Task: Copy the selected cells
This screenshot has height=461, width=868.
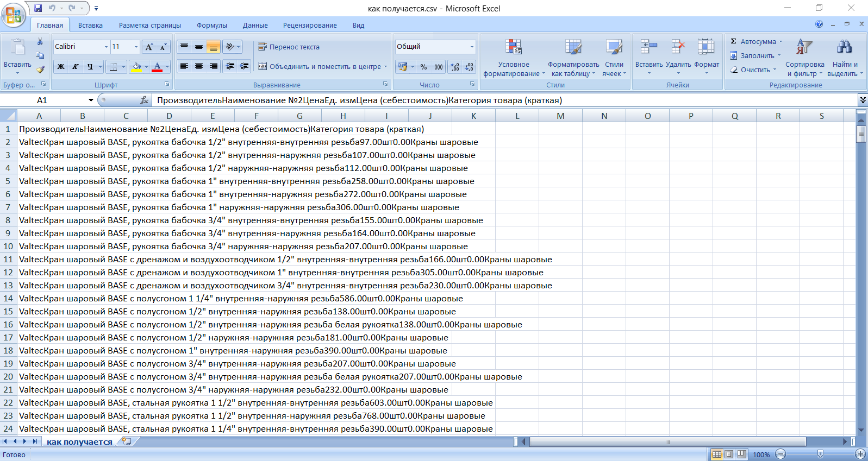Action: pyautogui.click(x=40, y=55)
